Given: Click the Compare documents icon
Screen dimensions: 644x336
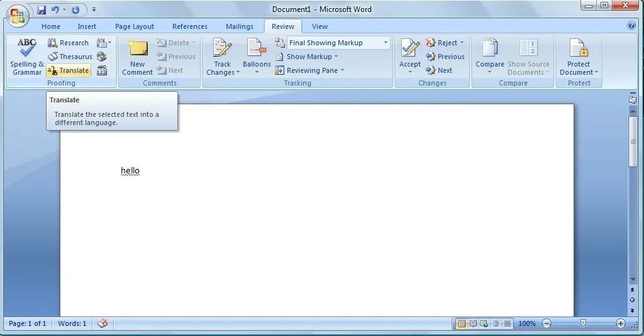Looking at the screenshot, I should click(x=489, y=48).
